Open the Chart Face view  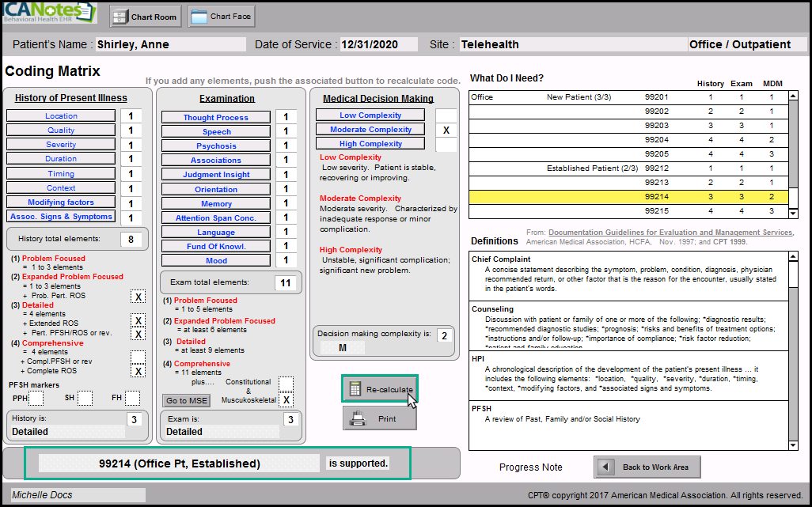tap(221, 17)
